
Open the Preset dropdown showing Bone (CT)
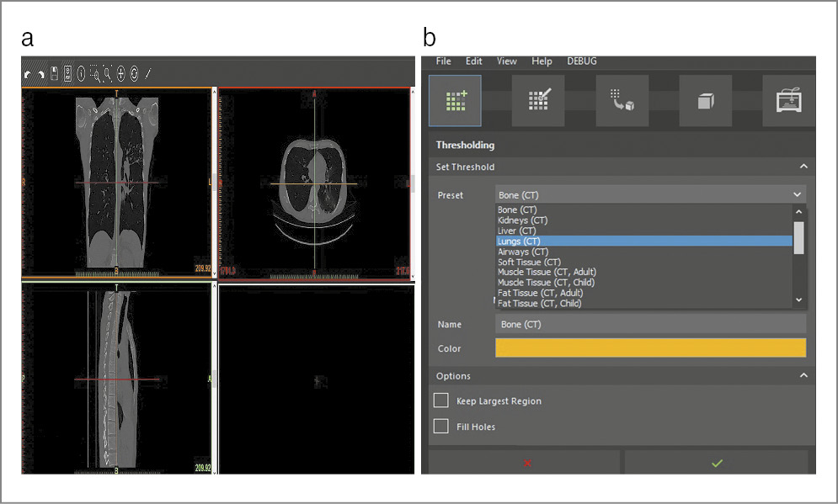point(650,194)
